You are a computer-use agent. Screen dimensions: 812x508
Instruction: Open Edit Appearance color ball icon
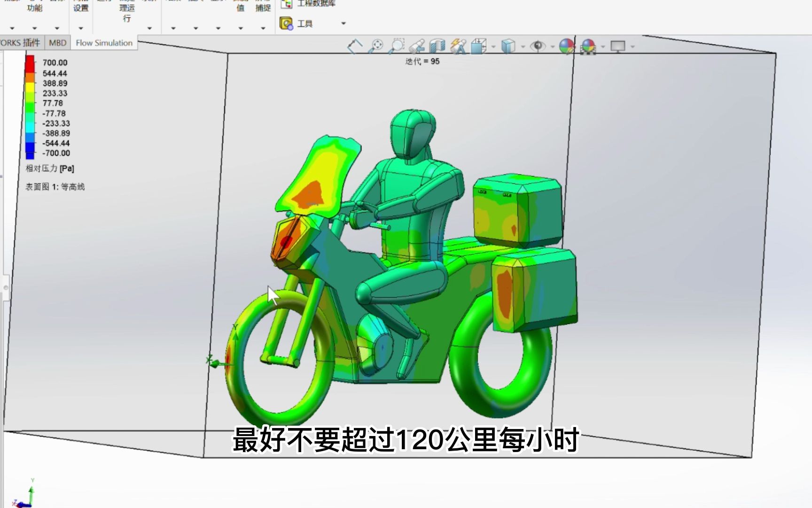pyautogui.click(x=567, y=46)
